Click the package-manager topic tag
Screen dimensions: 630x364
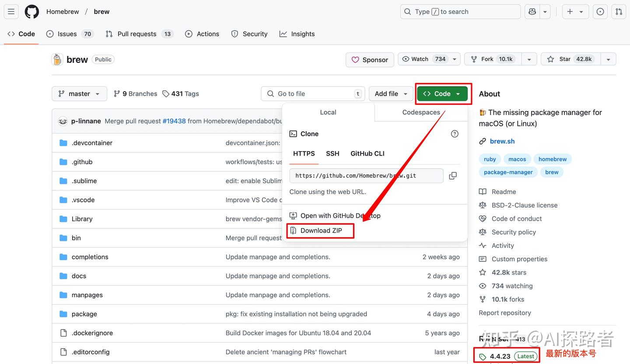508,172
